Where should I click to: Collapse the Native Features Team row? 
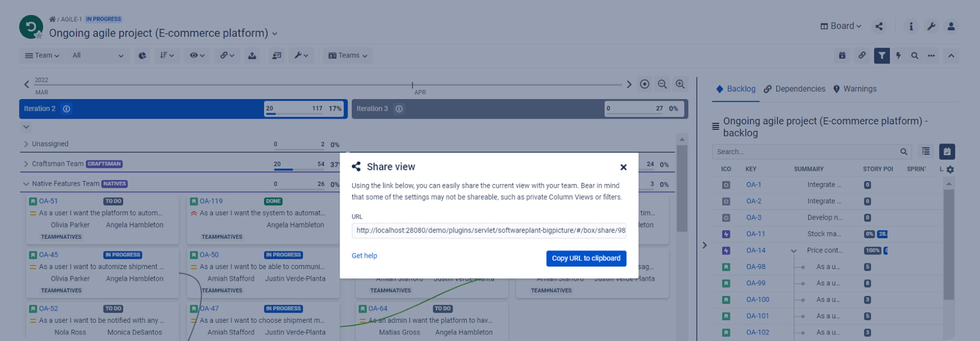(26, 184)
